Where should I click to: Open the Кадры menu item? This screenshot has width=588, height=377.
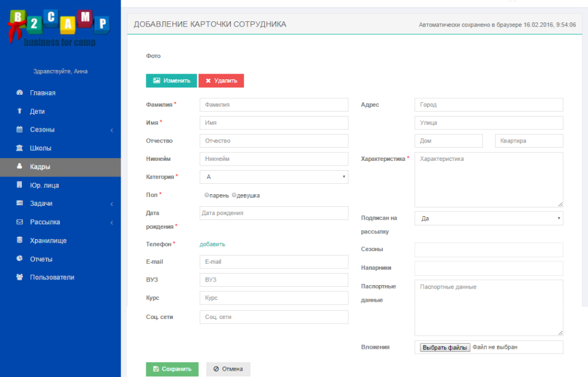click(40, 167)
